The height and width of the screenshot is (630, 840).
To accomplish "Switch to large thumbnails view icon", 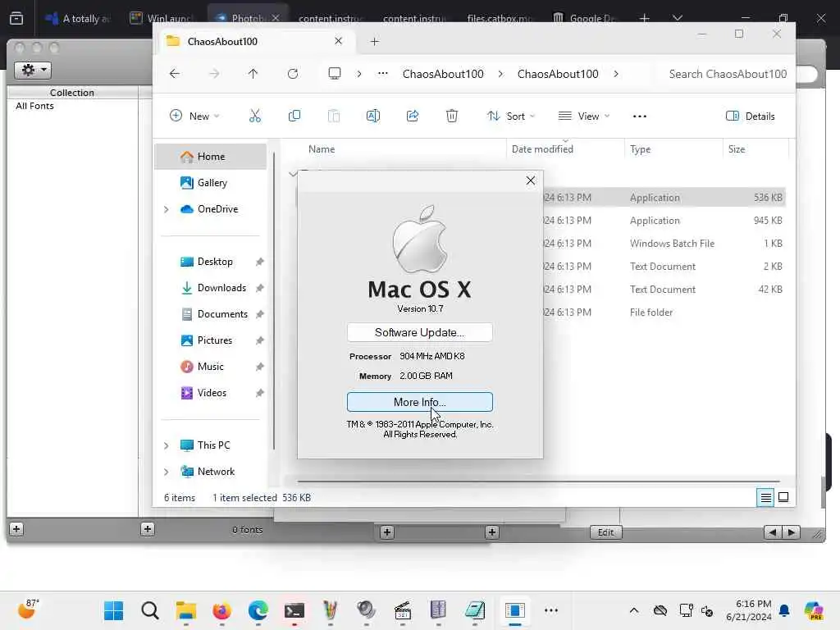I will click(783, 498).
